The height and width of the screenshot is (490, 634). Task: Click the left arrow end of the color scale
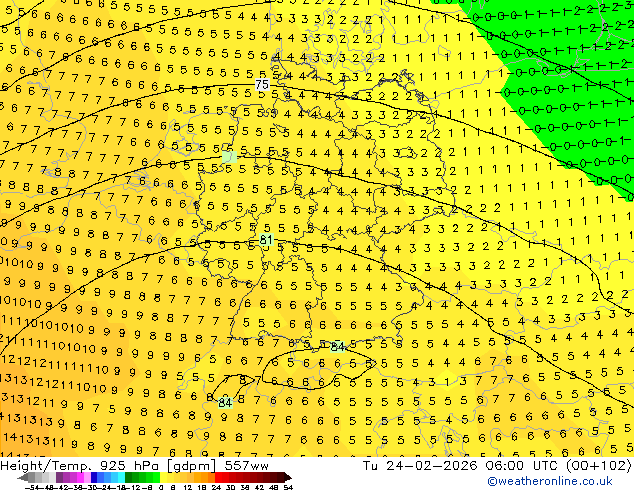pos(23,478)
